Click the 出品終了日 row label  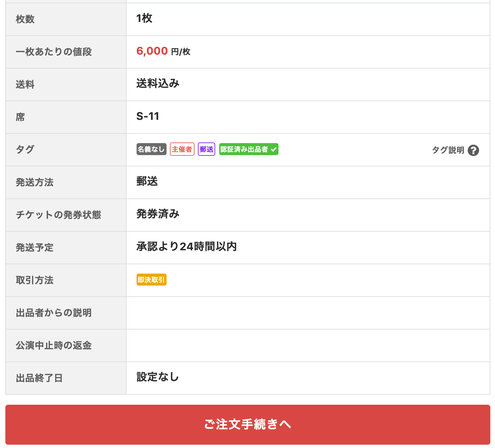pyautogui.click(x=39, y=378)
